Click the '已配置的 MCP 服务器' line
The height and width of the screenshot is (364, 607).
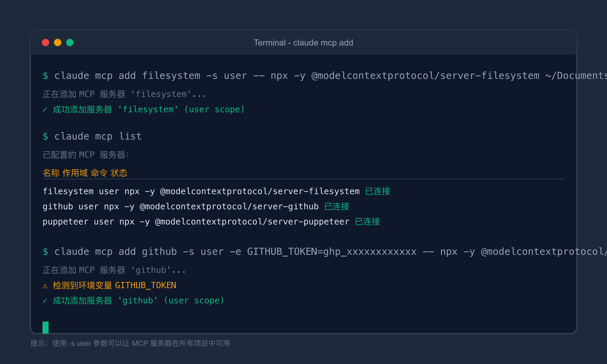click(86, 155)
